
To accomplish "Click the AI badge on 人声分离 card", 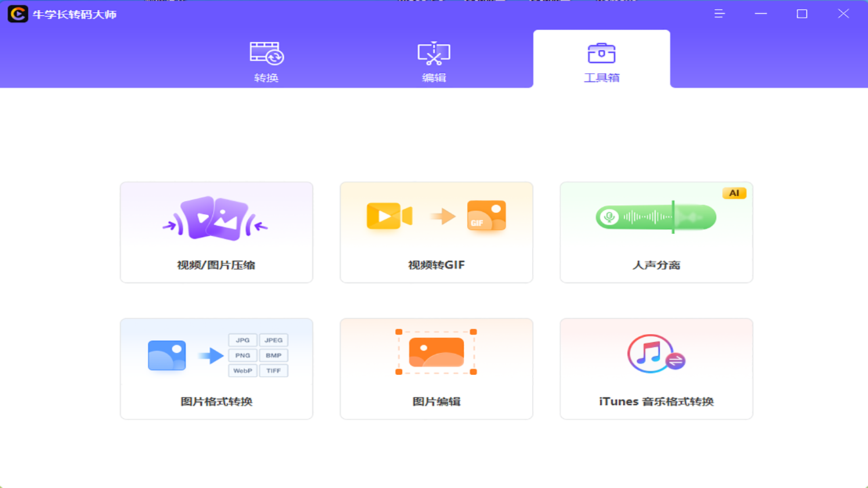I will coord(735,192).
